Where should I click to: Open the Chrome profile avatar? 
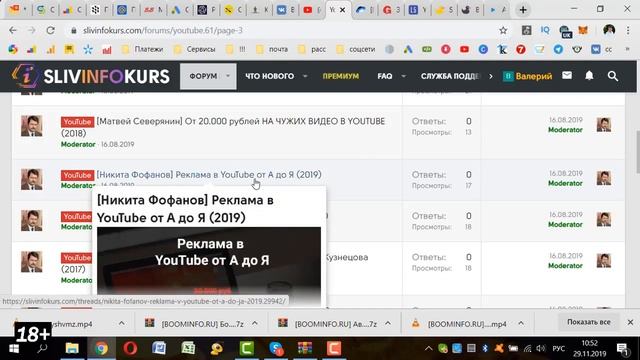[609, 30]
